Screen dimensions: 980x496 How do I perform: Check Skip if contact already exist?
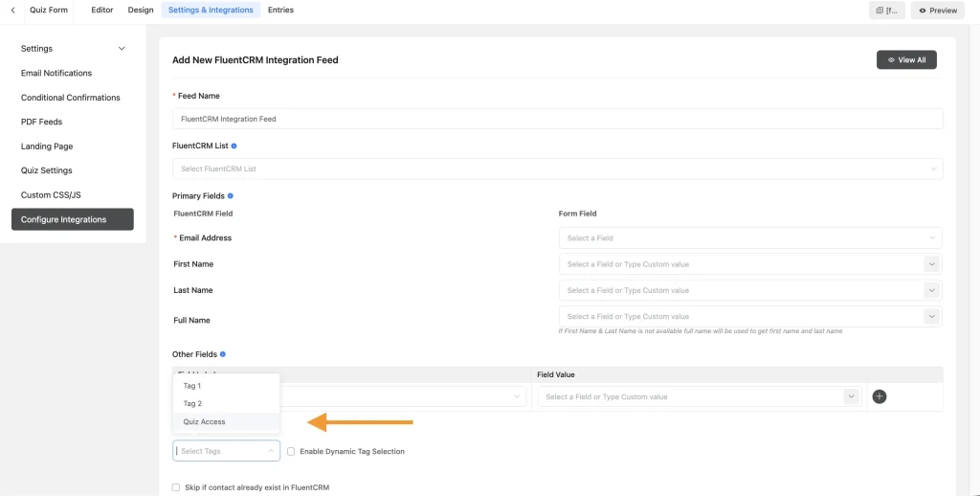(x=176, y=487)
